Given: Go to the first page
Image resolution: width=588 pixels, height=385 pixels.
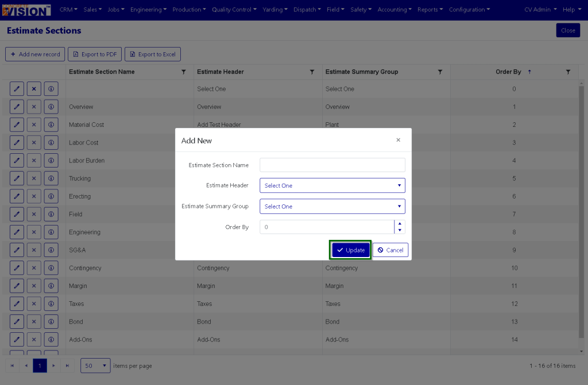Looking at the screenshot, I should (12, 365).
